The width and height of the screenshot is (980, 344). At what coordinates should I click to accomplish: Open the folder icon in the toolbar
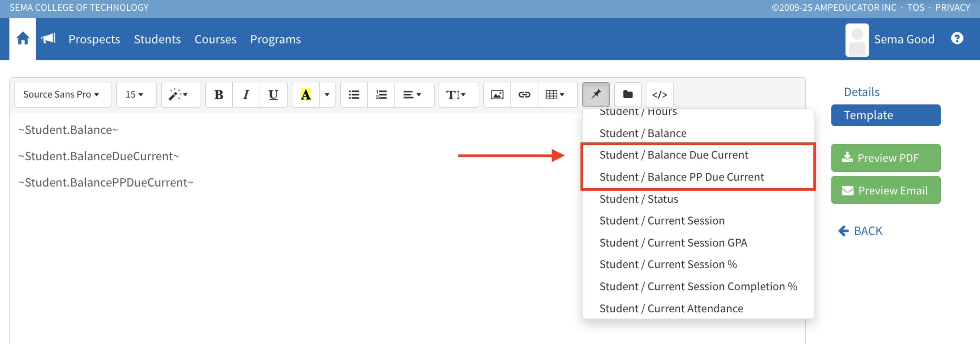click(627, 95)
